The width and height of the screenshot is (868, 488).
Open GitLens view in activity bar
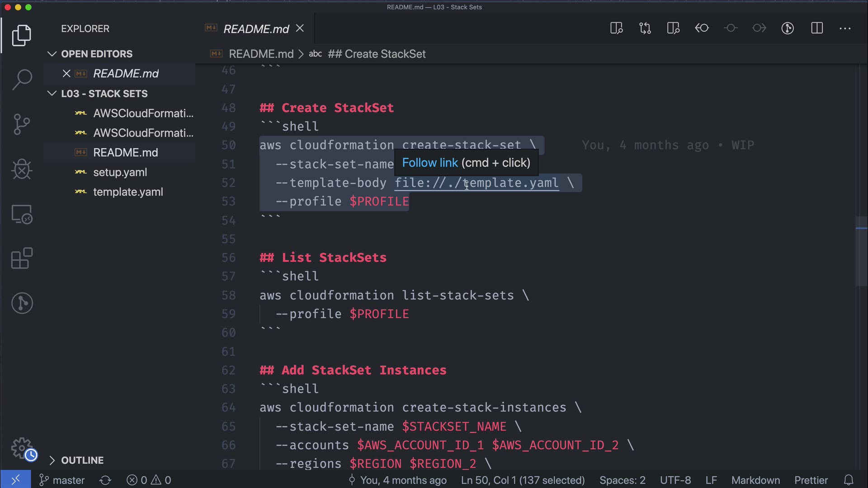click(x=22, y=303)
